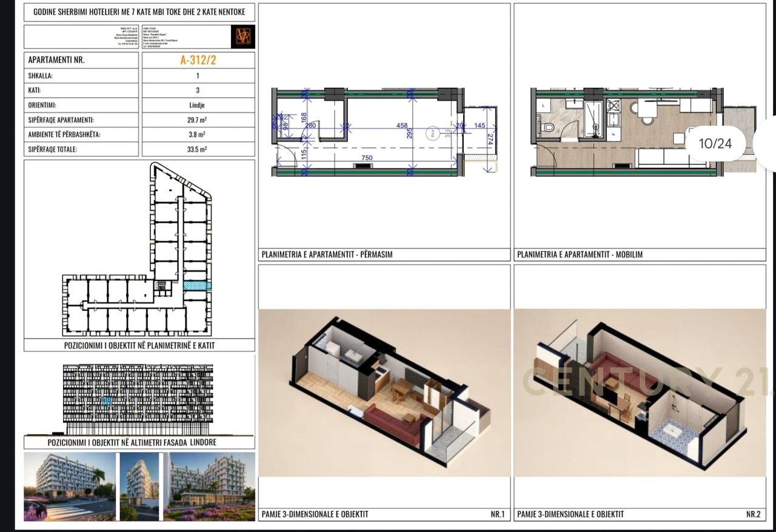Open the first building render thumbnail

[x=70, y=487]
